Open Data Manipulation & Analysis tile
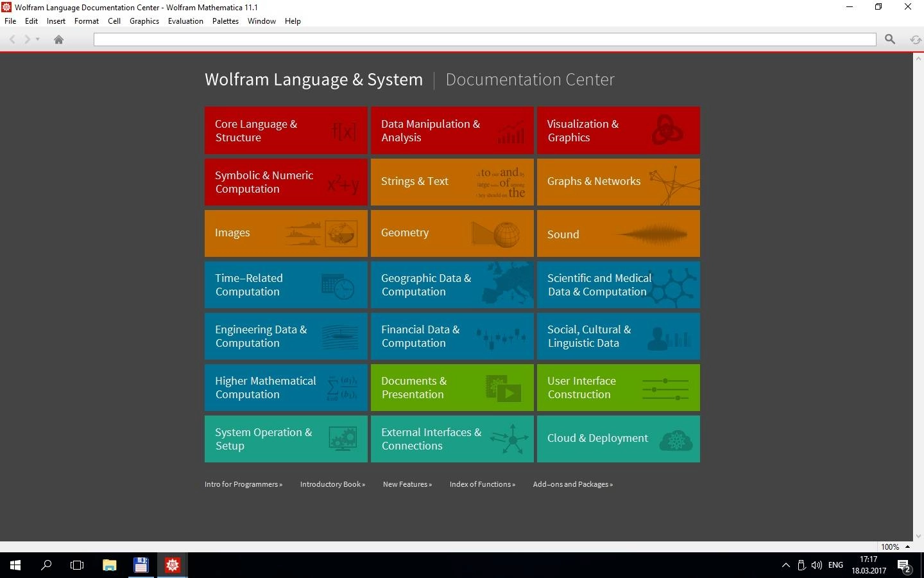Viewport: 924px width, 578px height. [452, 130]
